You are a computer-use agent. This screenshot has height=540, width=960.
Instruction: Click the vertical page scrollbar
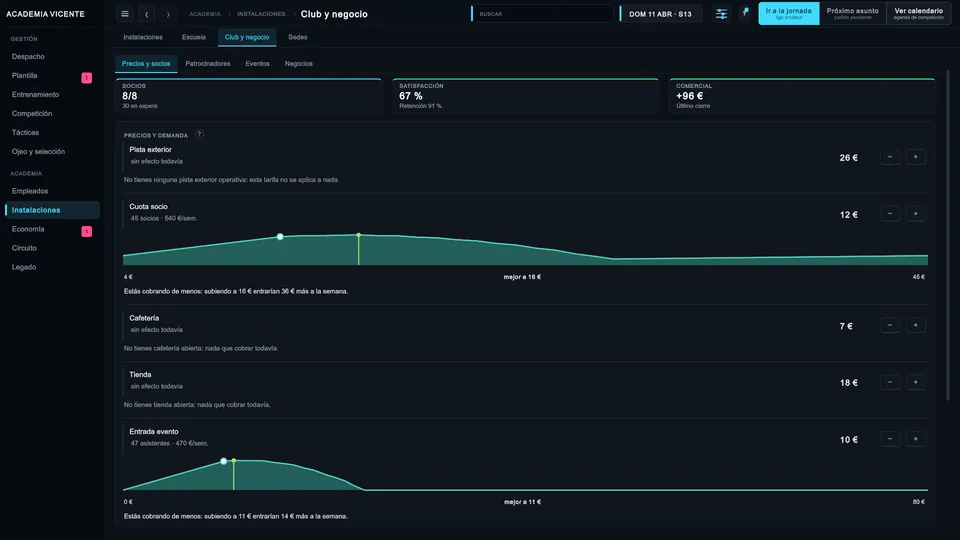point(948,236)
